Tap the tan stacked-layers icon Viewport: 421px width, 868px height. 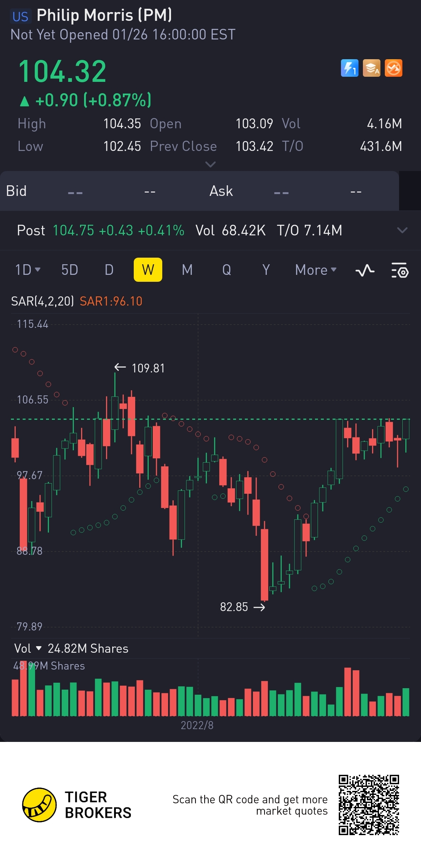pyautogui.click(x=371, y=68)
